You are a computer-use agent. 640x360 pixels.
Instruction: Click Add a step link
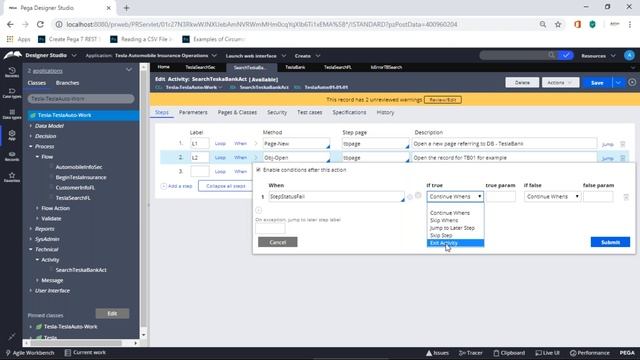point(176,186)
